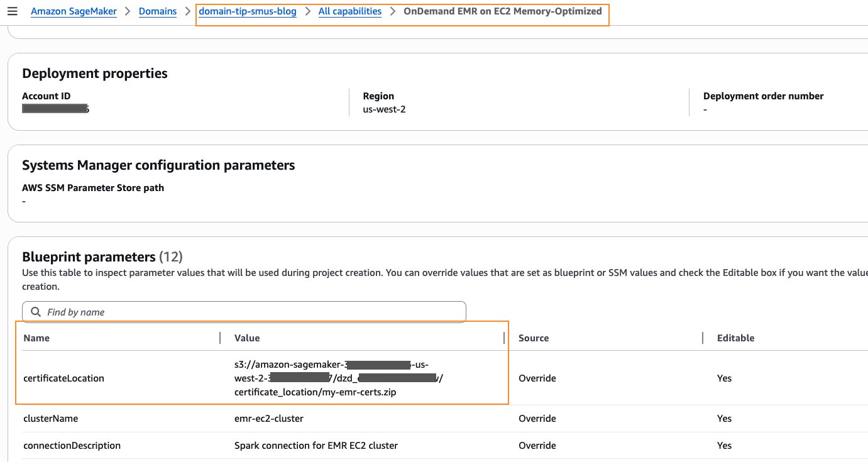The height and width of the screenshot is (462, 868).
Task: Click the Source column header
Action: [534, 338]
